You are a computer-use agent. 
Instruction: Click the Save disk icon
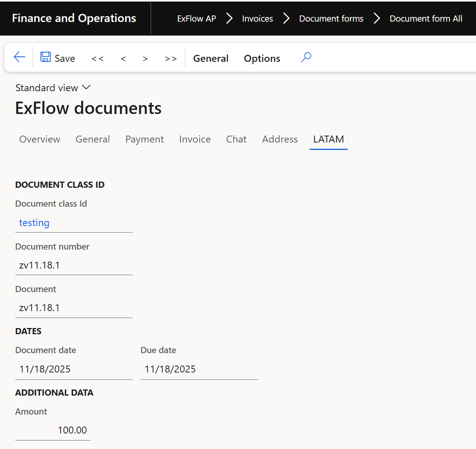click(46, 57)
